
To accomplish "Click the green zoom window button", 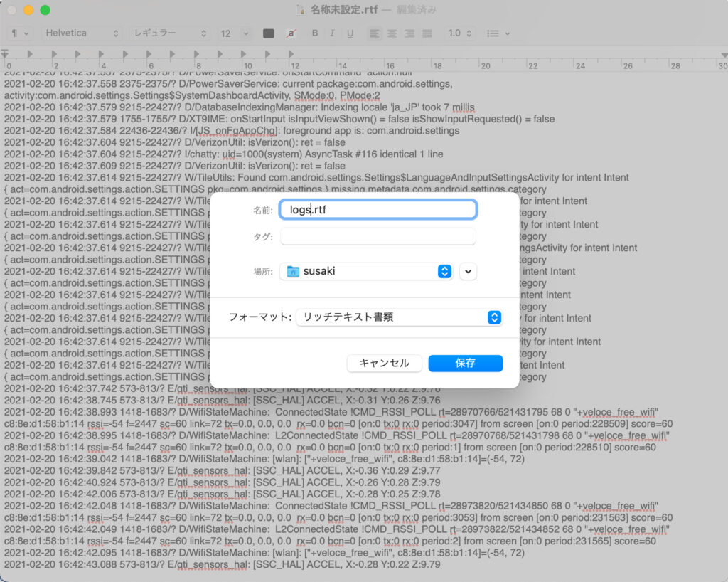I will click(45, 10).
